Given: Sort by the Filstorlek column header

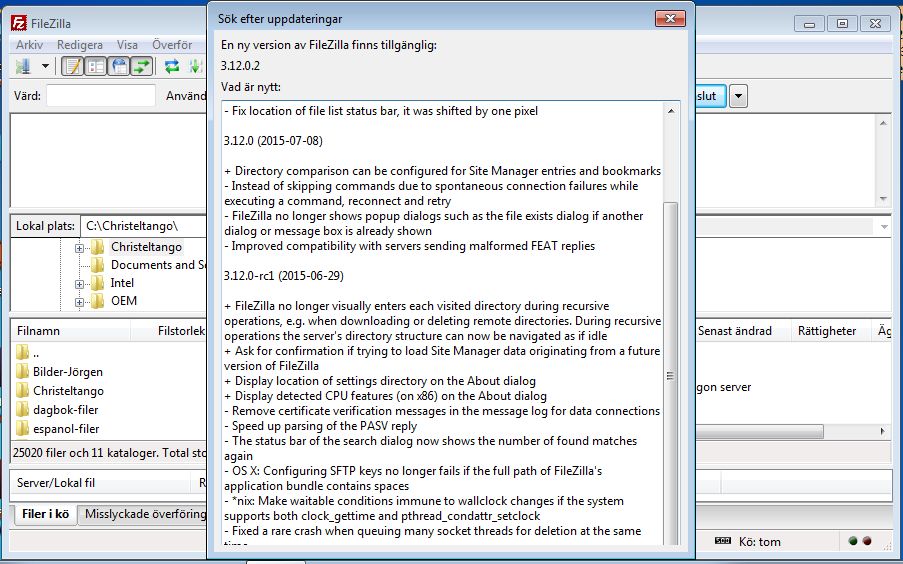Looking at the screenshot, I should click(x=169, y=331).
